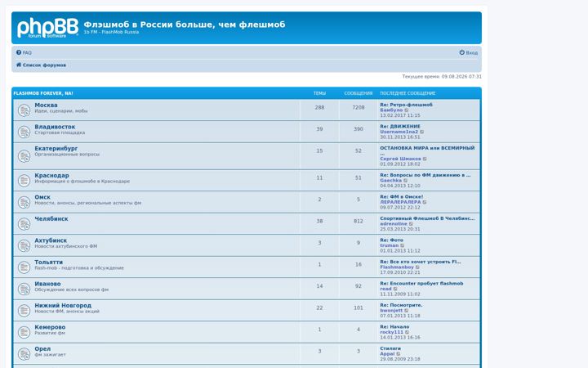Image resolution: width=588 pixels, height=368 pixels.
Task: View profile of user adrenoline
Action: click(x=394, y=224)
